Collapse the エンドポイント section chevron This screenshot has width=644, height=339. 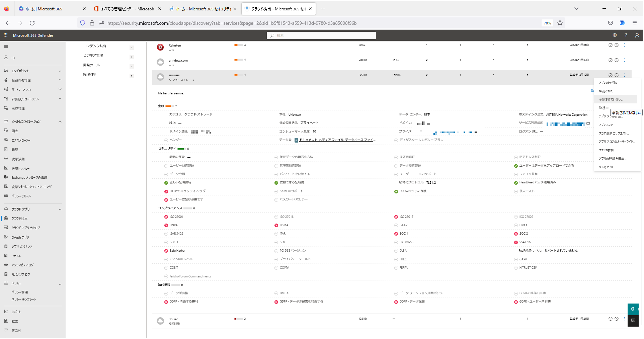(60, 71)
